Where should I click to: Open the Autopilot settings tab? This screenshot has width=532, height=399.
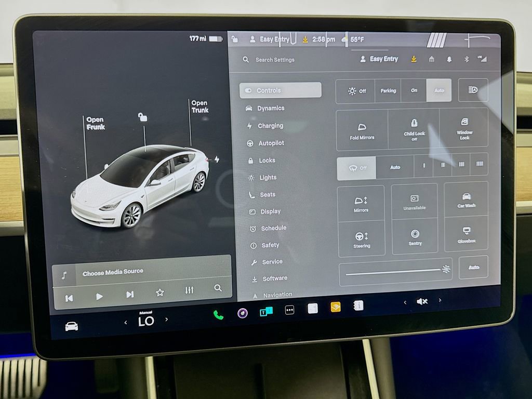pos(271,143)
